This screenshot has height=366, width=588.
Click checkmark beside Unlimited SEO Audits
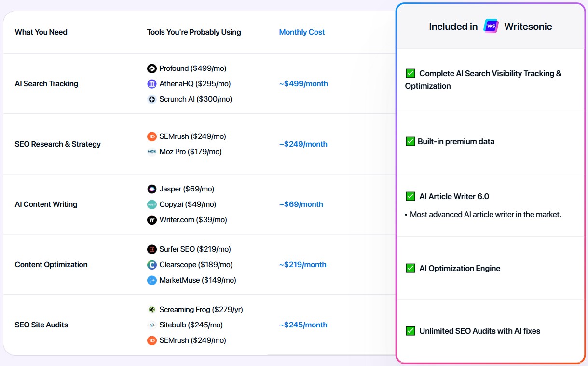tap(410, 331)
